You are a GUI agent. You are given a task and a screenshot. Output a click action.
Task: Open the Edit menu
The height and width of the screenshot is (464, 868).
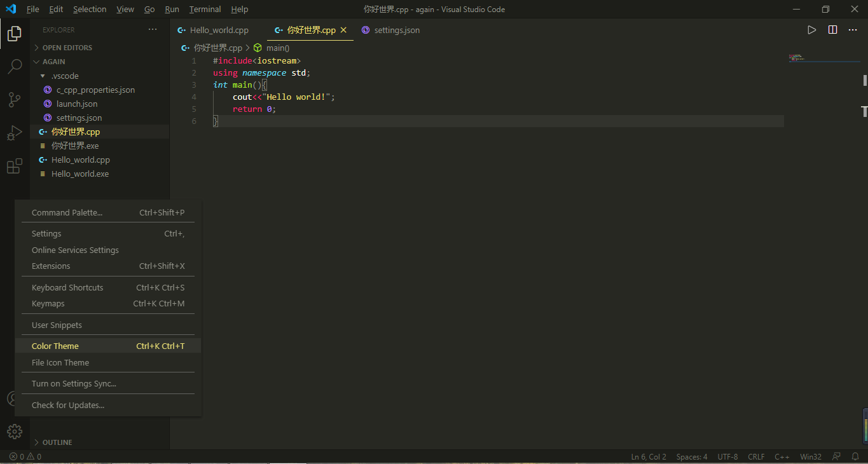click(x=56, y=10)
